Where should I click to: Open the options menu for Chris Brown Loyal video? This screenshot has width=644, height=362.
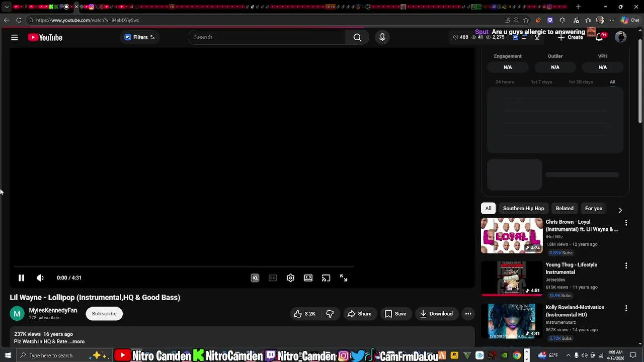click(626, 222)
